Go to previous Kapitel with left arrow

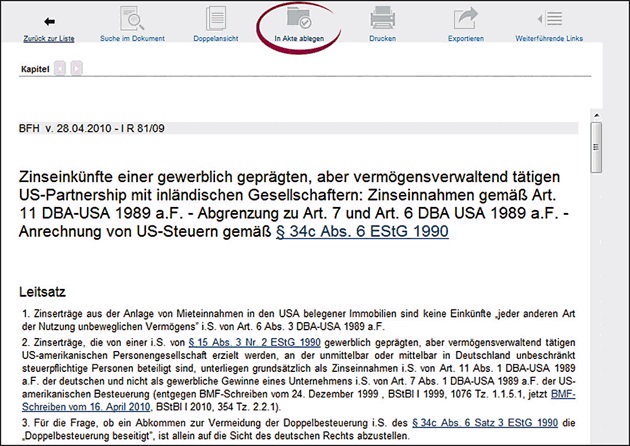60,69
